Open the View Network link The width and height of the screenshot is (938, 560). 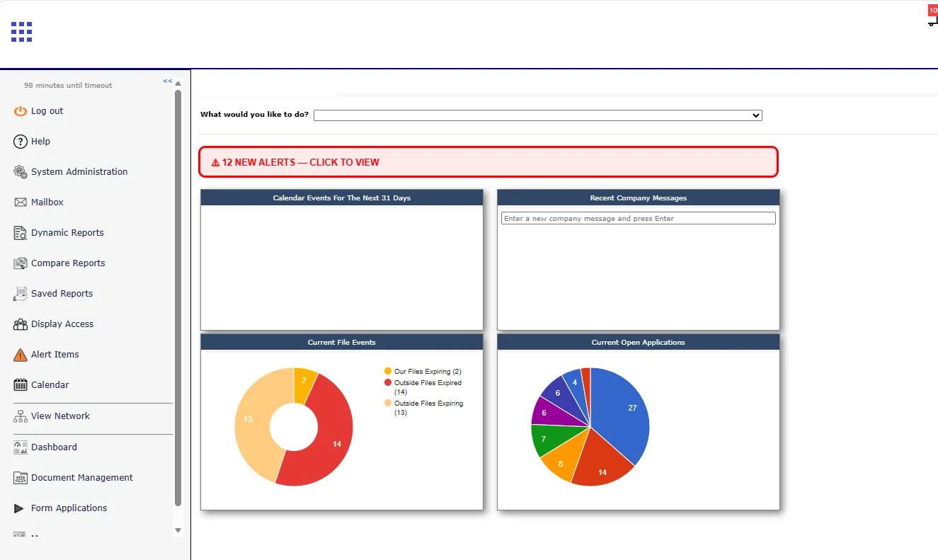click(60, 416)
